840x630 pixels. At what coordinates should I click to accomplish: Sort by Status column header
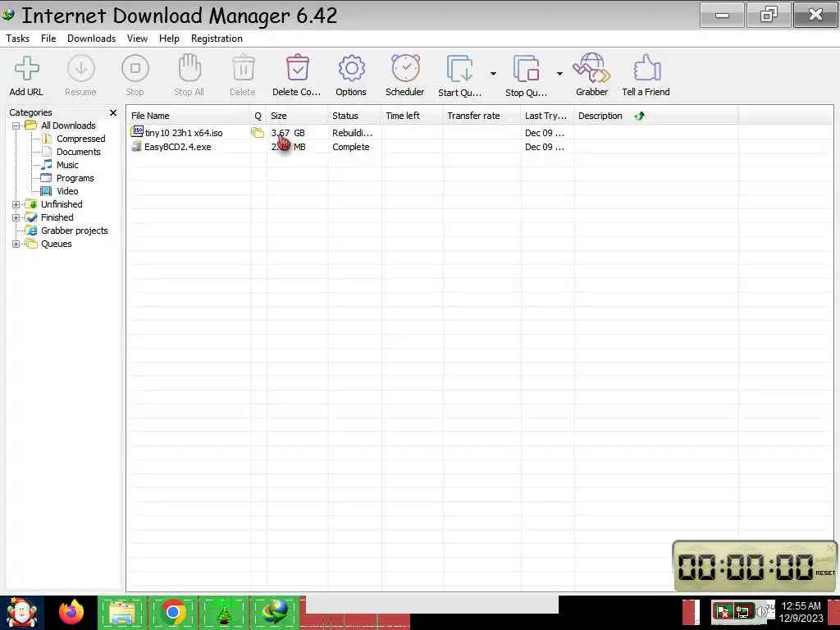(354, 116)
